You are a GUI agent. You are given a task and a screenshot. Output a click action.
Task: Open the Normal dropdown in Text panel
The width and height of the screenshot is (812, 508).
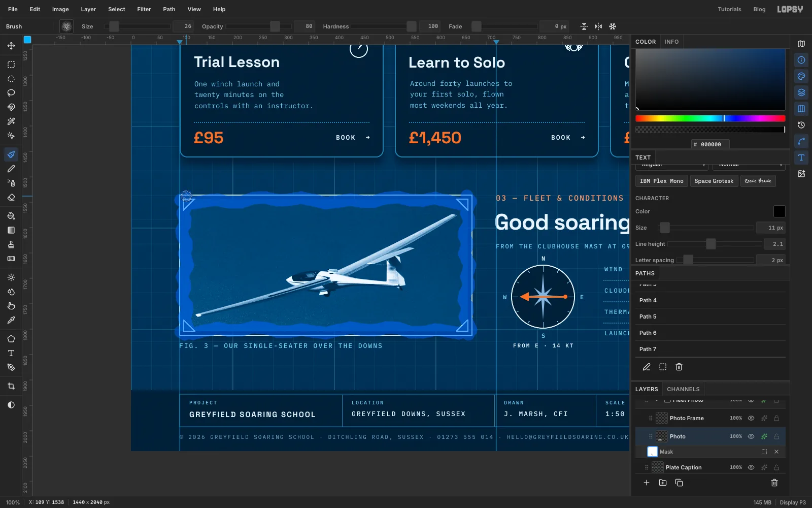pos(749,166)
